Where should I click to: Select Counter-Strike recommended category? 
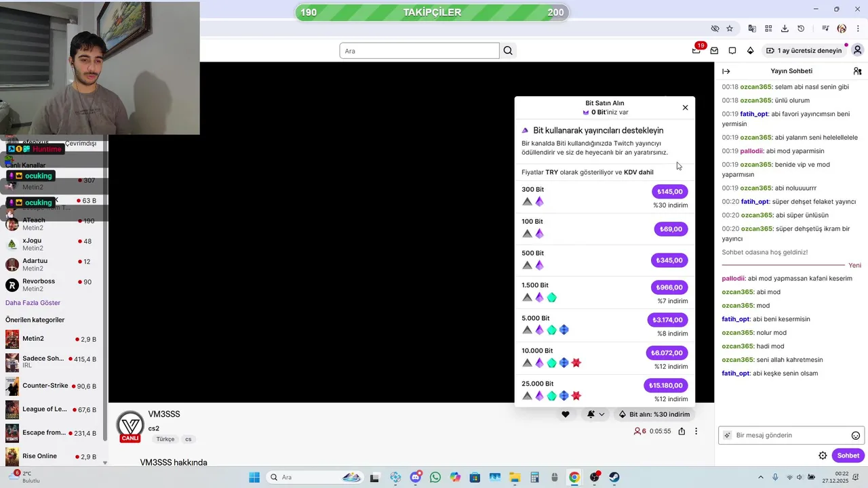(x=52, y=386)
